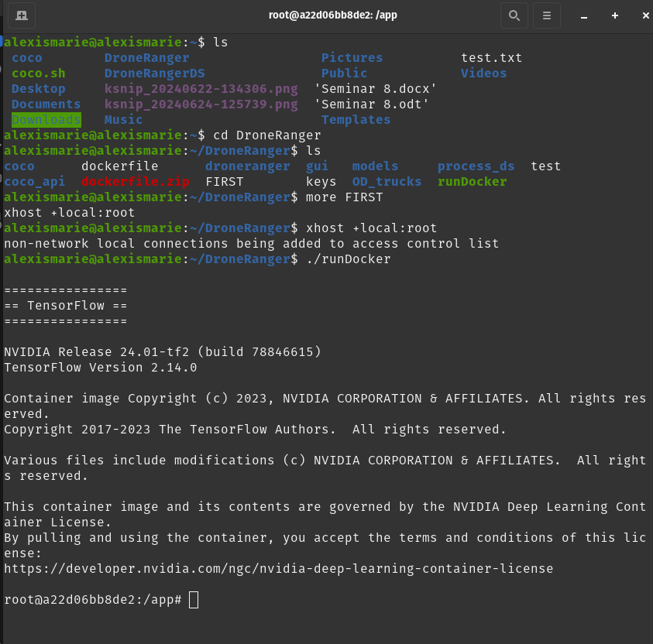
Task: Click the TensorFlow Version 2.14.0 line
Action: coord(101,367)
